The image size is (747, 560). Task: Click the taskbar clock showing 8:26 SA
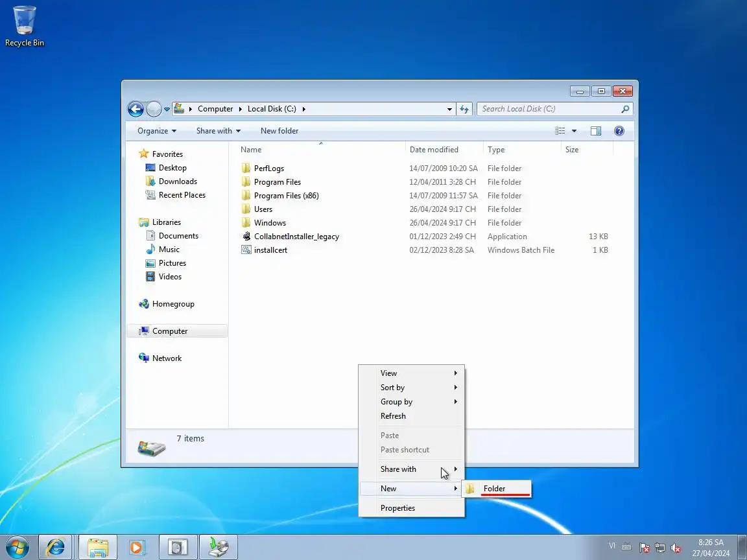[x=711, y=548]
